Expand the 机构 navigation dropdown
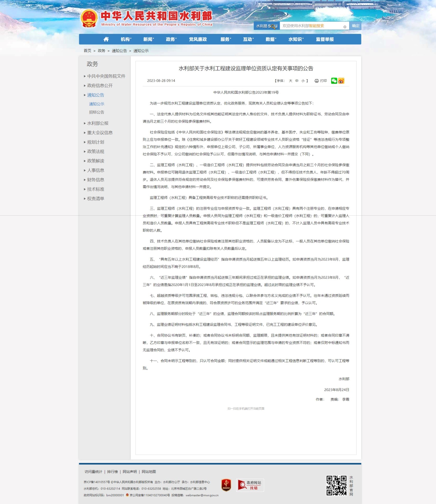The width and height of the screenshot is (436, 504). coord(126,39)
